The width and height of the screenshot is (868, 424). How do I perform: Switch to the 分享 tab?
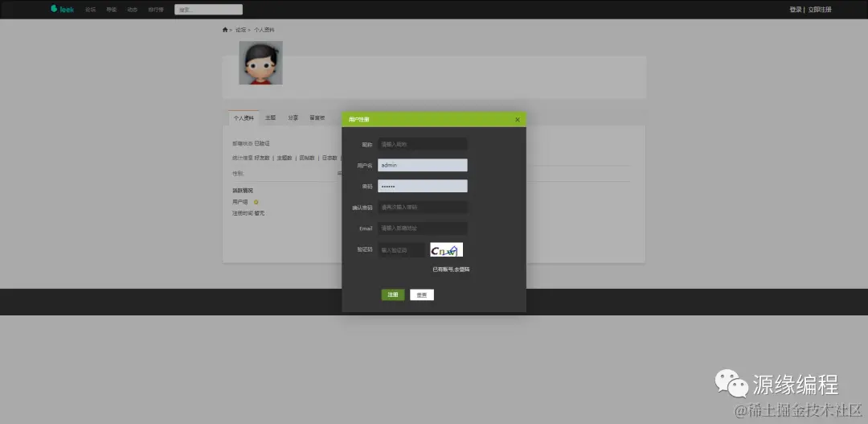pyautogui.click(x=293, y=118)
